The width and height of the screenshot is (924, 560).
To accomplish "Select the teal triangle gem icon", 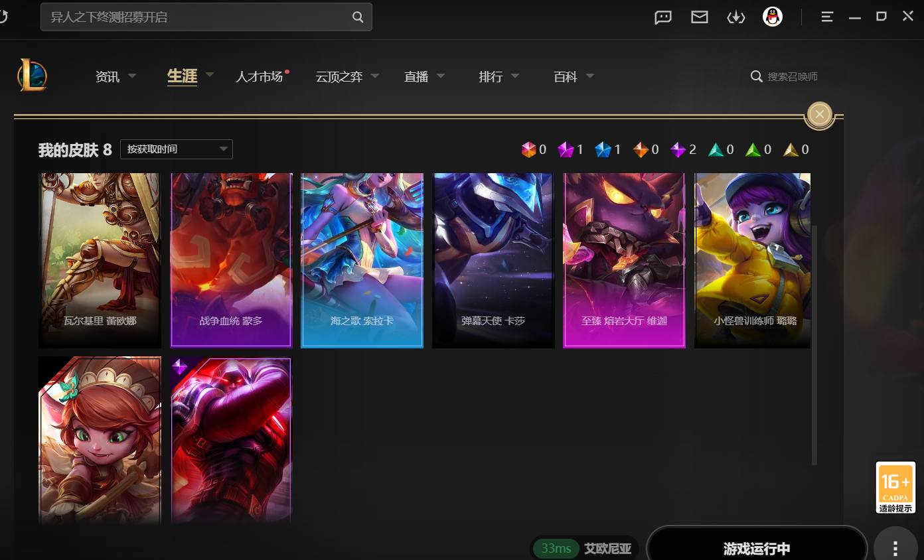I will [x=716, y=150].
